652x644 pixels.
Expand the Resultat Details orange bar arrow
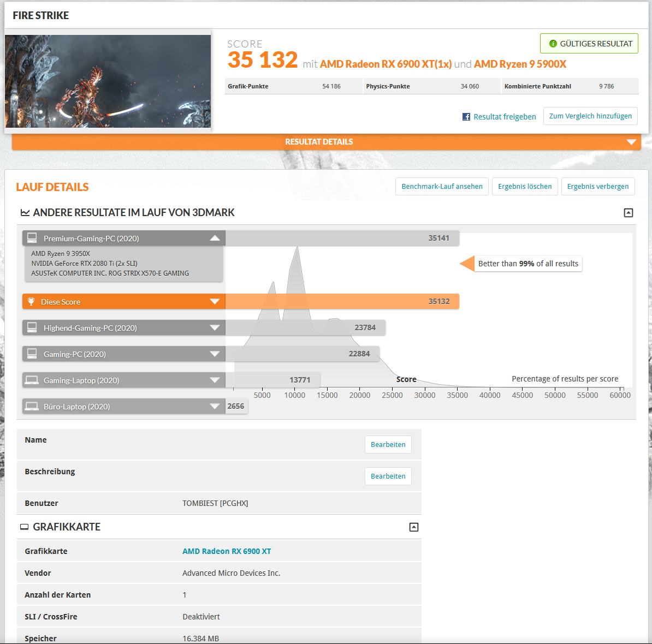(631, 142)
